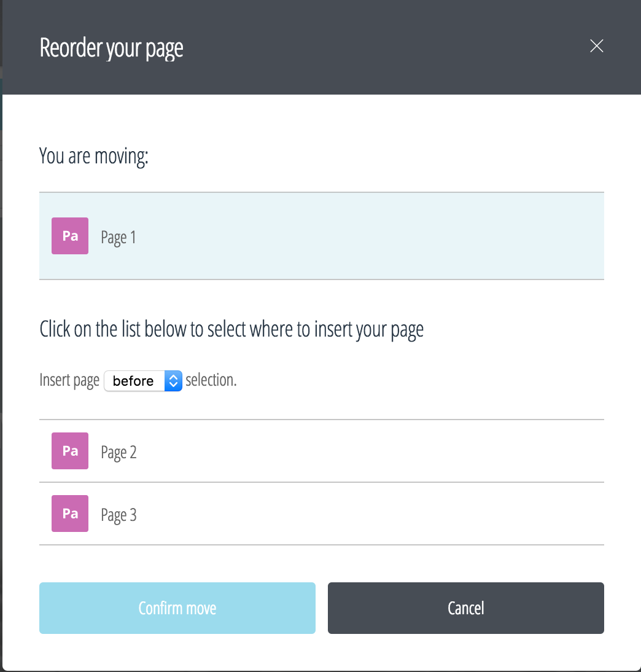The height and width of the screenshot is (672, 641).
Task: Click the pink Pa icon beside Page 2
Action: [x=70, y=451]
